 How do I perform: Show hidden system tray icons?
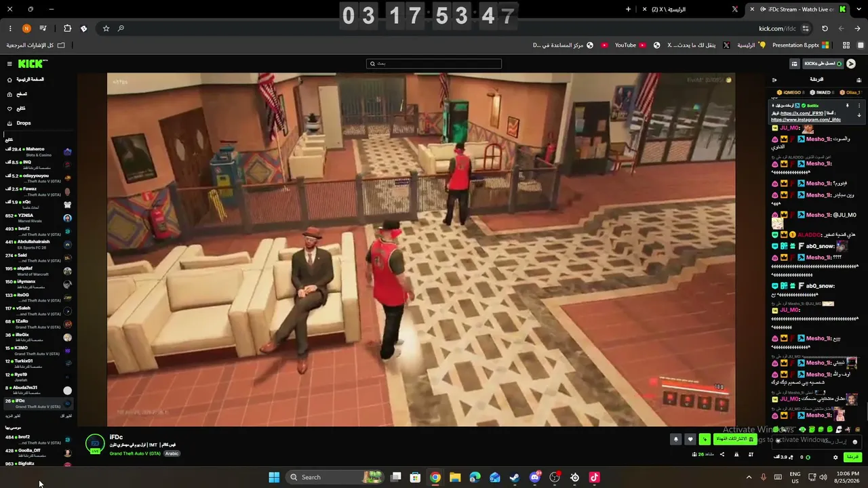coord(749,477)
